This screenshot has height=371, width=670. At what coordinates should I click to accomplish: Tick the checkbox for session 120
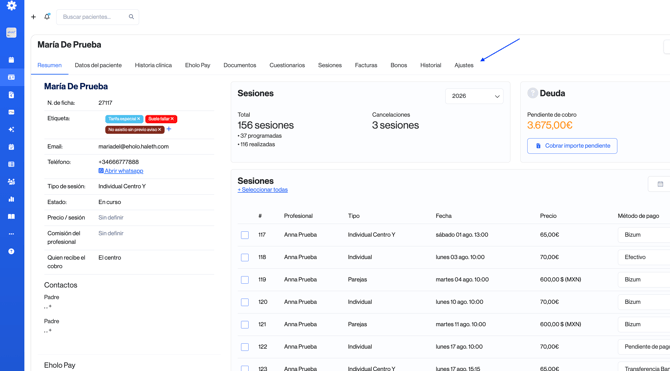245,302
